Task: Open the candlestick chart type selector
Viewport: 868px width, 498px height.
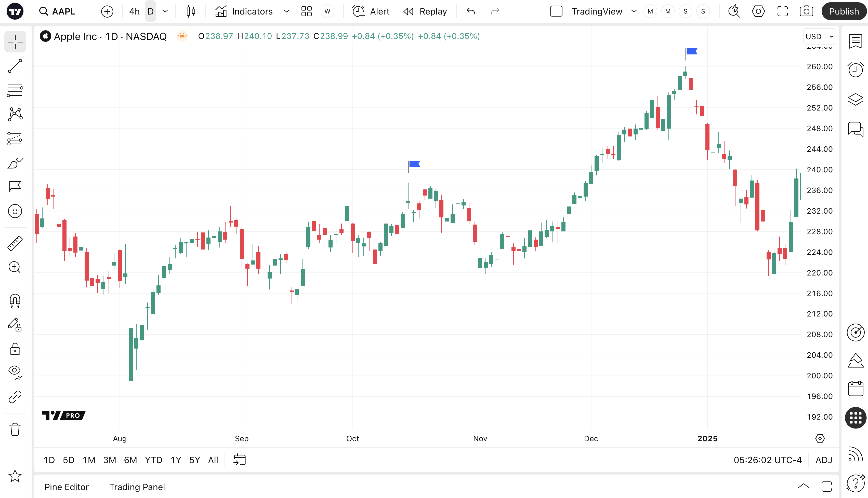Action: pos(191,12)
